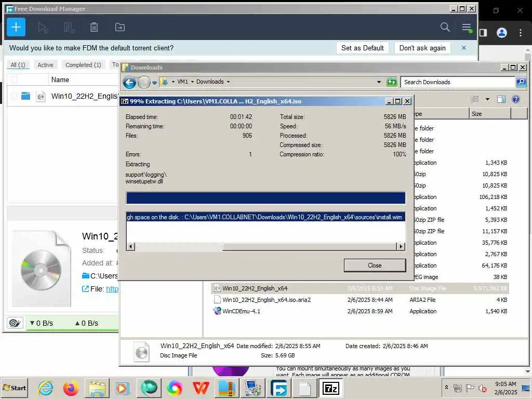Viewport: 532px width, 399px height.
Task: Open Explorer help question mark icon
Action: click(516, 99)
